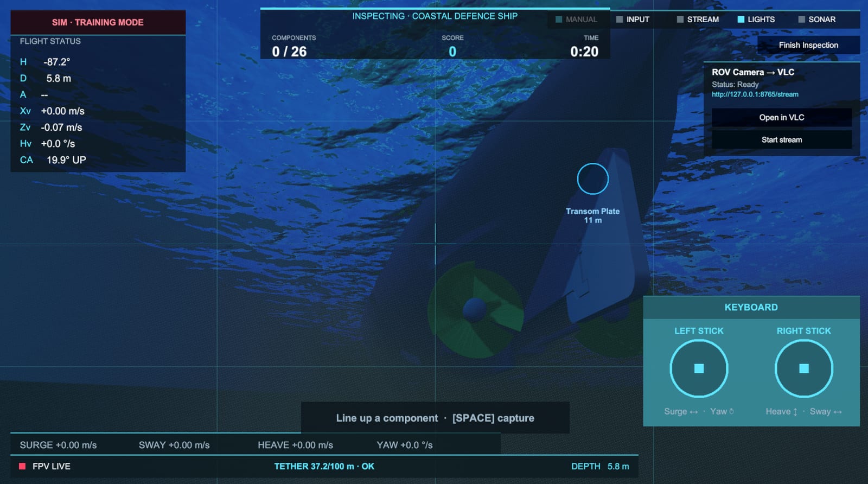
Task: Toggle the LIGHTS switch
Action: click(x=756, y=20)
